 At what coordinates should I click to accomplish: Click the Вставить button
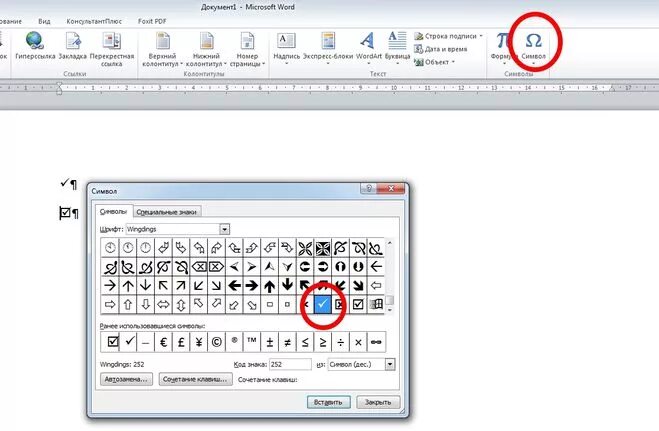coord(328,402)
